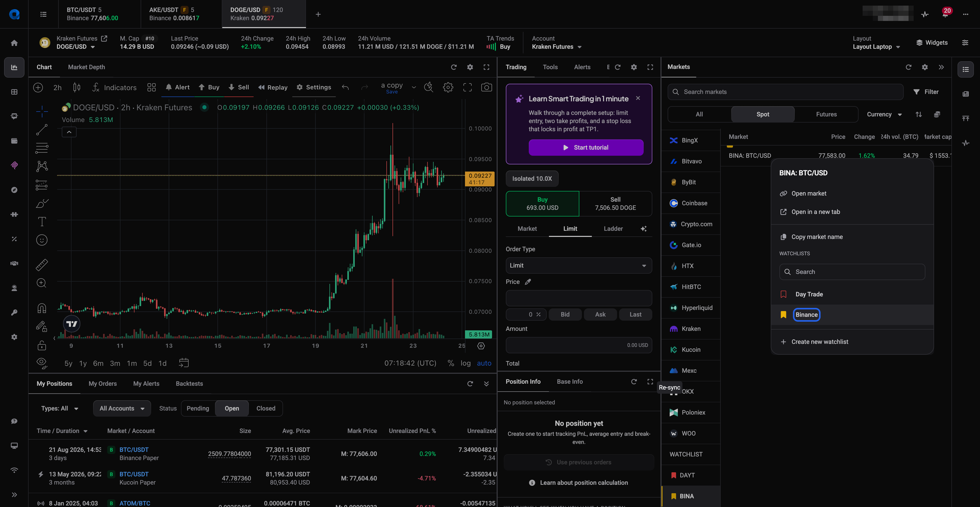Toggle Day Trade watchlist bookmark

click(783, 294)
